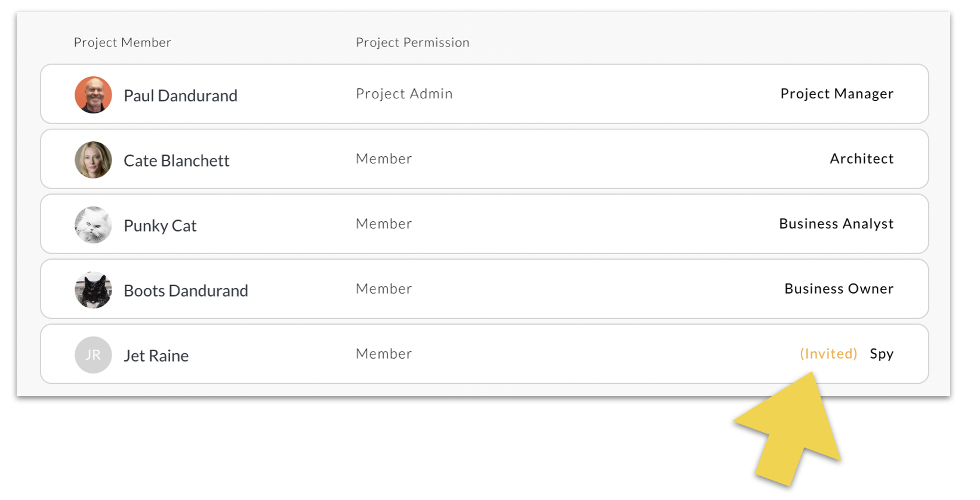Select the Project Permission column header
The width and height of the screenshot is (980, 500).
point(412,42)
